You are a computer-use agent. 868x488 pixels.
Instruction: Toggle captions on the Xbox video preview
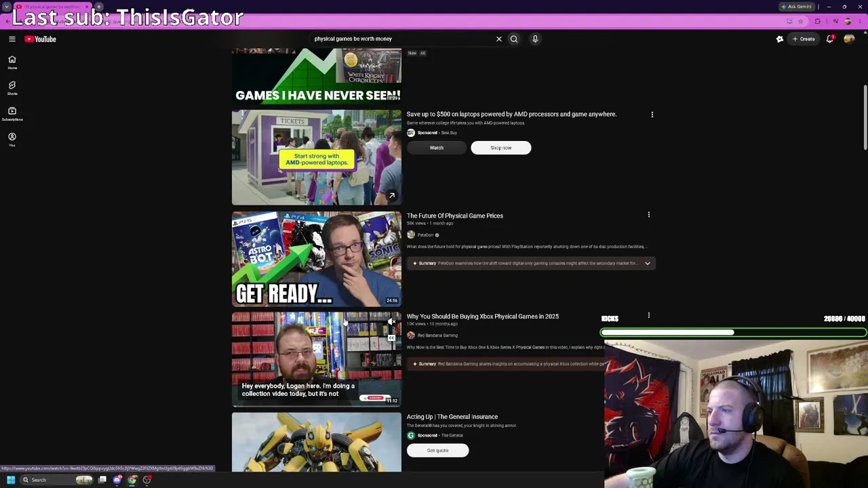tap(391, 338)
